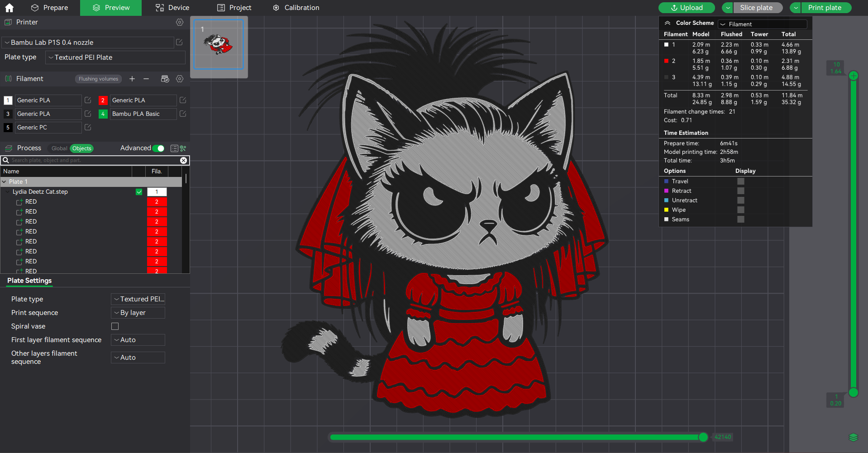Screen dimensions: 868x453
Task: Select green color swatch for filament 4
Action: [x=103, y=114]
